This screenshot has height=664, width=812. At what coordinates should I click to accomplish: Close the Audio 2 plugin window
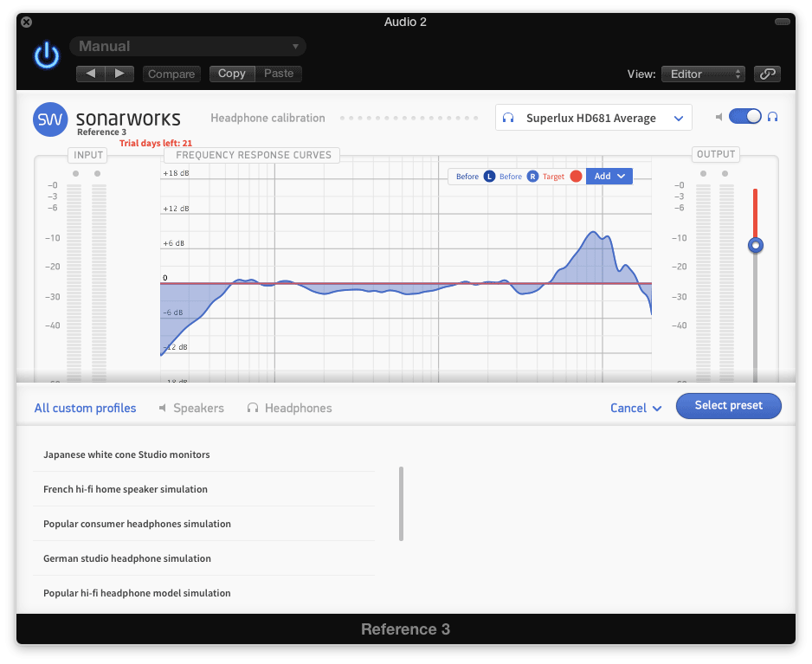tap(27, 22)
